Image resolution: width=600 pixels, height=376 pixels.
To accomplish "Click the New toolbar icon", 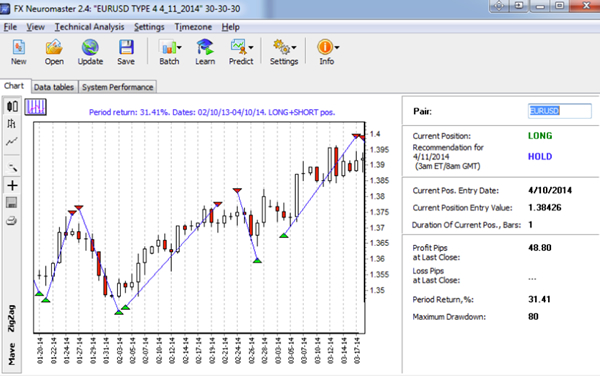I will tap(18, 47).
